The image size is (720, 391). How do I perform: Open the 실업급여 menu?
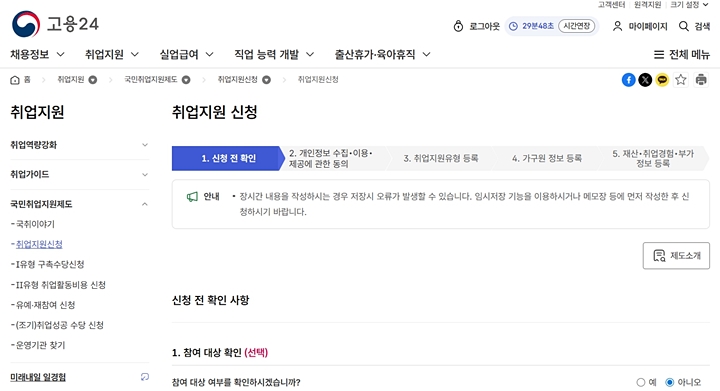186,55
